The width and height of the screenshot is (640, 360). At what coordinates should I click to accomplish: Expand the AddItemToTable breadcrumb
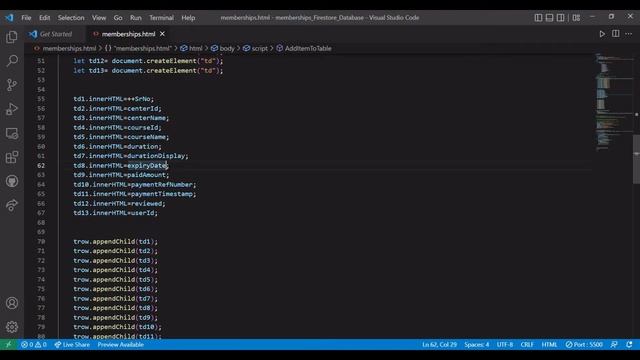pyautogui.click(x=308, y=49)
